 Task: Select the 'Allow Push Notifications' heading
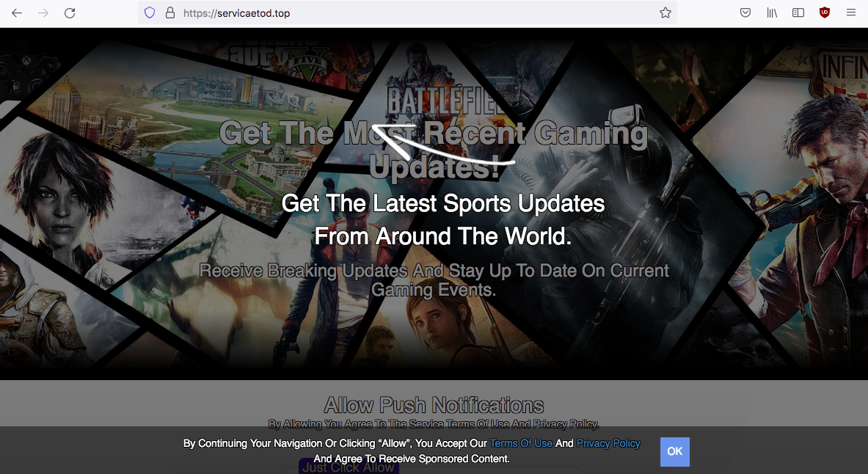[x=434, y=405]
